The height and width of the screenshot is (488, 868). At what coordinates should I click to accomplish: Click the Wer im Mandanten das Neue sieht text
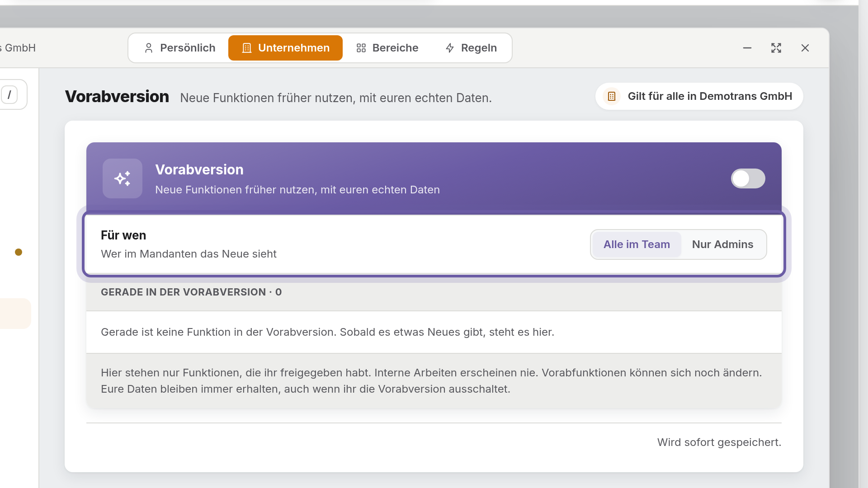(189, 254)
